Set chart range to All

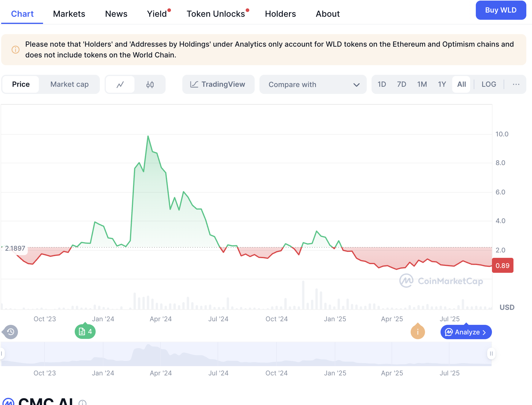(x=461, y=84)
